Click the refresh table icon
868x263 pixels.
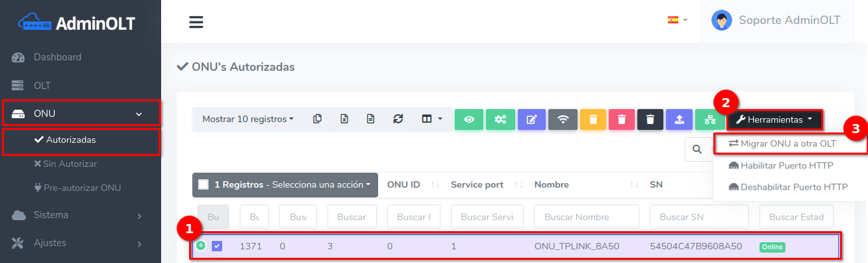398,119
